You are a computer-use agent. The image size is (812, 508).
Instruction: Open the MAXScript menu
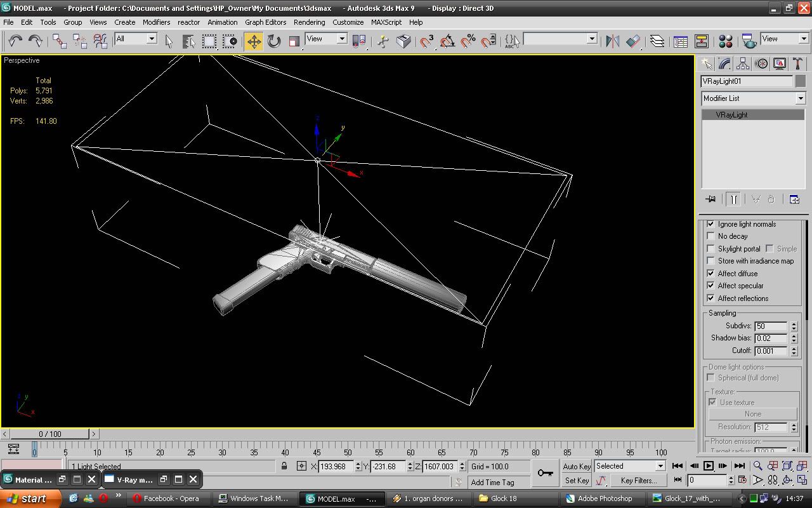click(x=386, y=22)
